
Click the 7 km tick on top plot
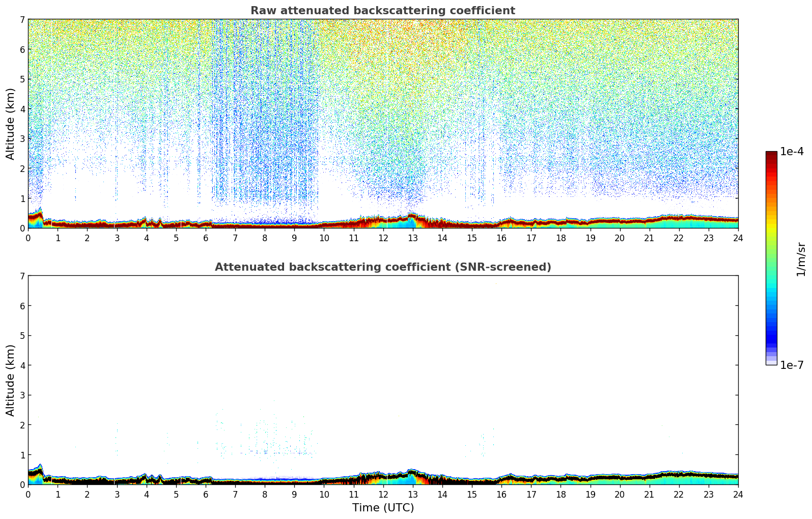22,19
